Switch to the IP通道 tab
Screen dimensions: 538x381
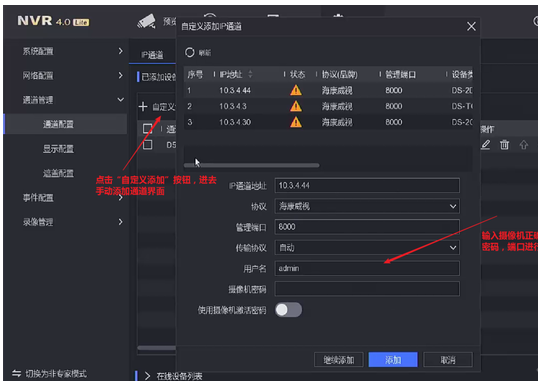tap(152, 55)
